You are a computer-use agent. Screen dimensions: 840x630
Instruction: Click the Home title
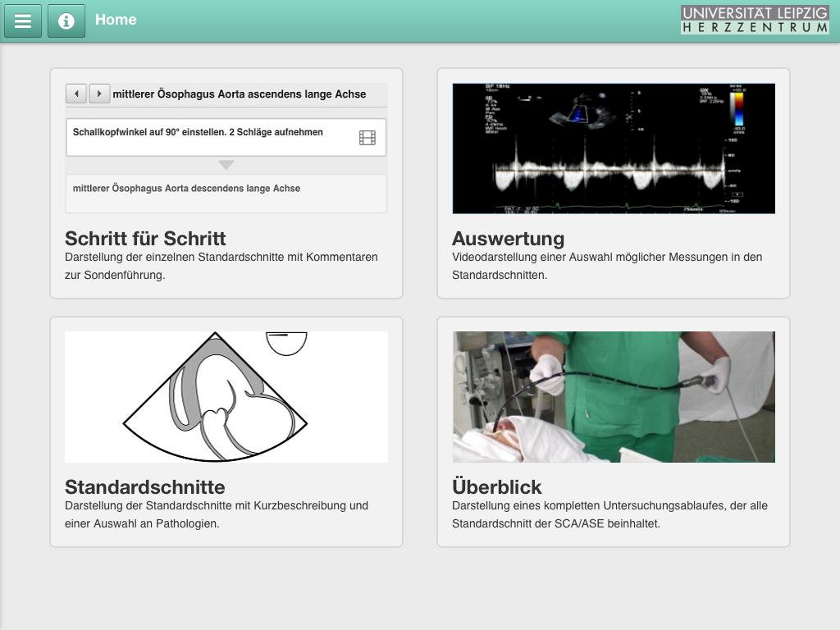[116, 20]
